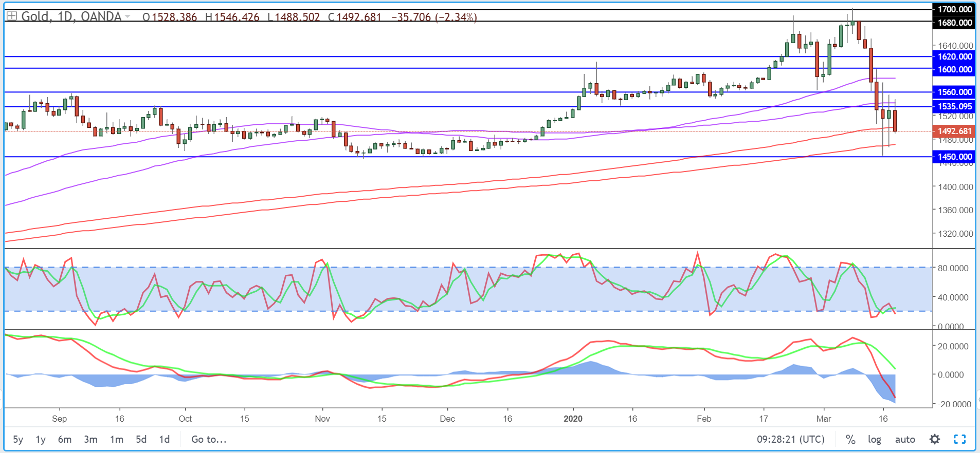Image resolution: width=980 pixels, height=453 pixels.
Task: Open chart settings gear icon
Action: pyautogui.click(x=935, y=439)
